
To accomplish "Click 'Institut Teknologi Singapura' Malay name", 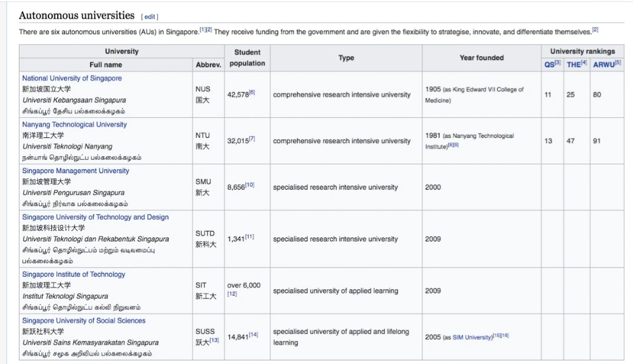I will tap(65, 296).
